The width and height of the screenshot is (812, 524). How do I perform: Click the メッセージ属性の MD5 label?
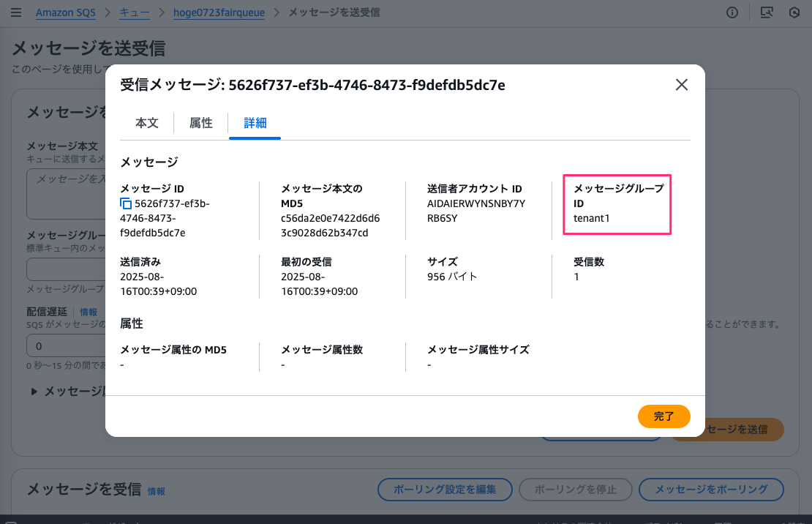click(x=173, y=350)
